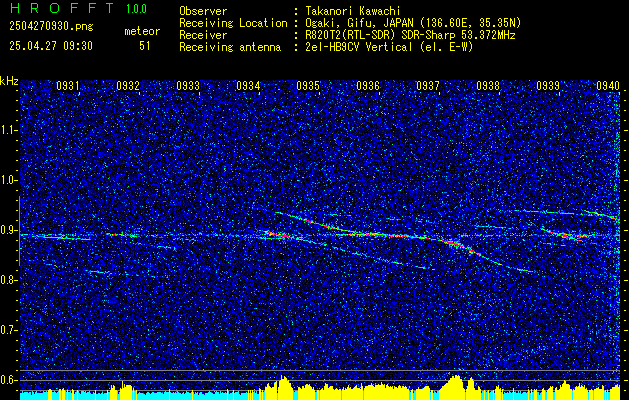Screen dimensions: 629x400
Task: Click version number 1.0.0
Action: click(136, 8)
